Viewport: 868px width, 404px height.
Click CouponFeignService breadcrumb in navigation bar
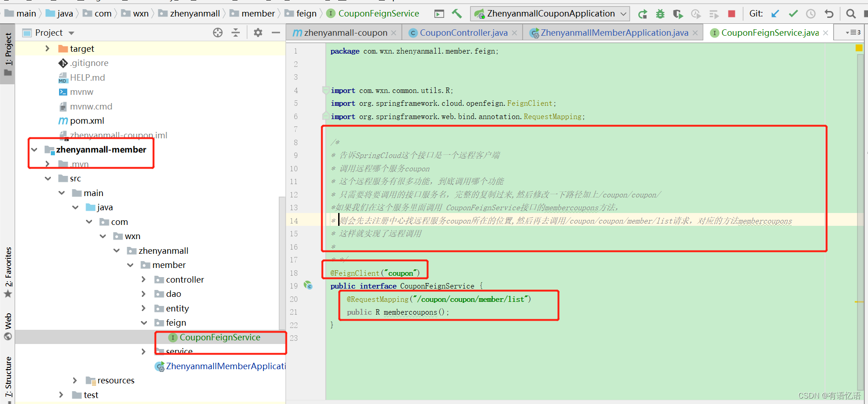(x=373, y=14)
